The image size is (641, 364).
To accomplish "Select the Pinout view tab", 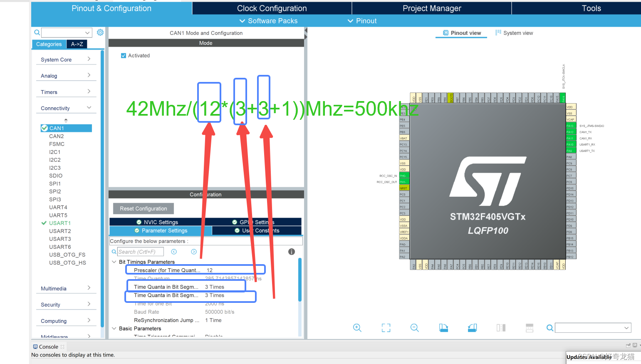I will [x=461, y=33].
